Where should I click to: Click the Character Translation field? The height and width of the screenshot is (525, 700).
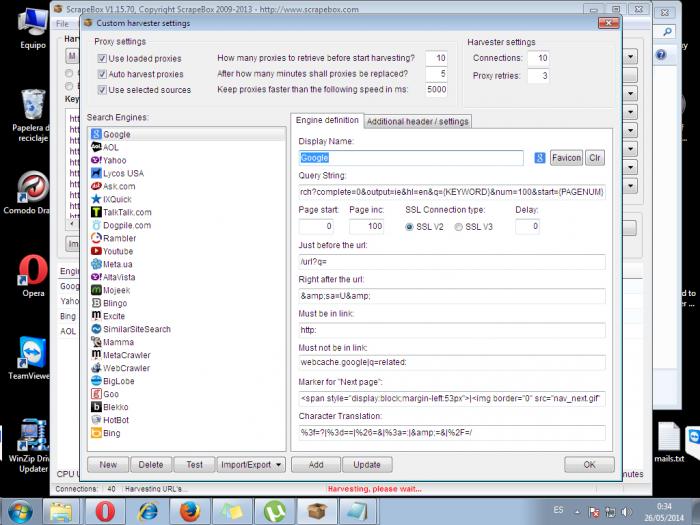pyautogui.click(x=452, y=432)
